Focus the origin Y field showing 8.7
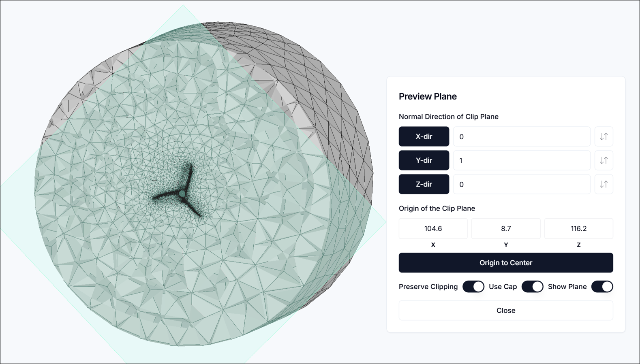This screenshot has height=364, width=640. click(505, 229)
